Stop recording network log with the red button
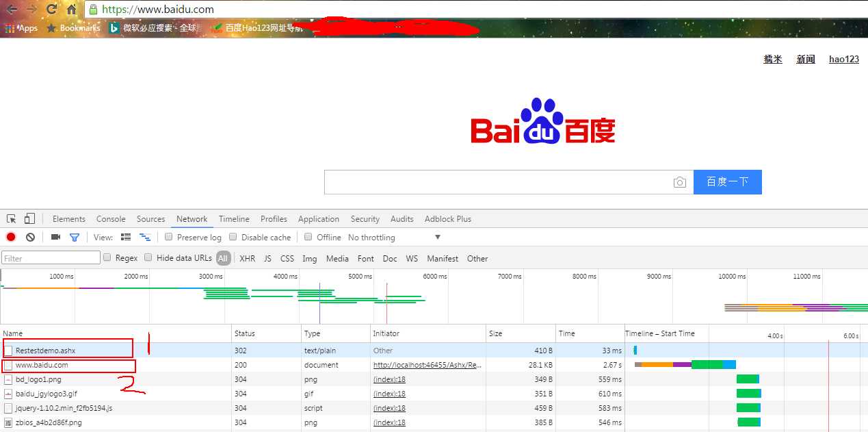This screenshot has width=868, height=432. pyautogui.click(x=11, y=237)
